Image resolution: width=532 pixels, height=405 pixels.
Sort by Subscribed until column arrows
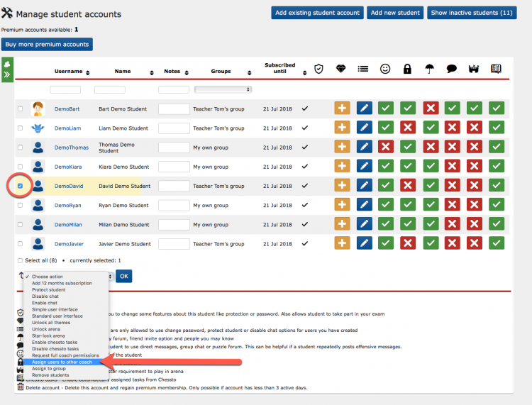click(305, 73)
